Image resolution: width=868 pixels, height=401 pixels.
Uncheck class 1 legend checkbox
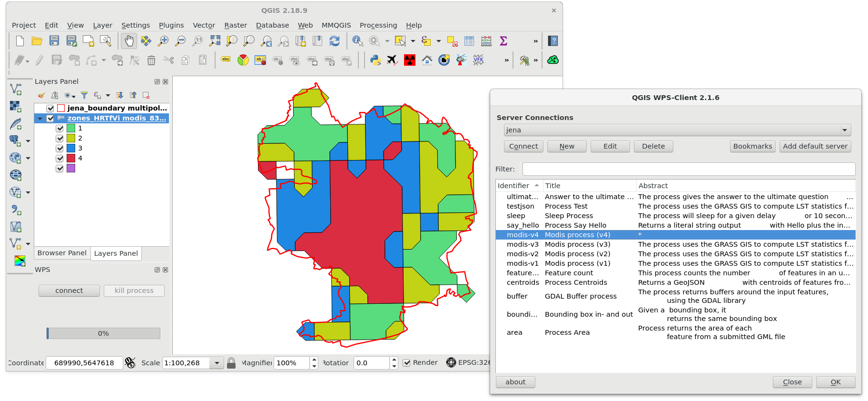59,128
